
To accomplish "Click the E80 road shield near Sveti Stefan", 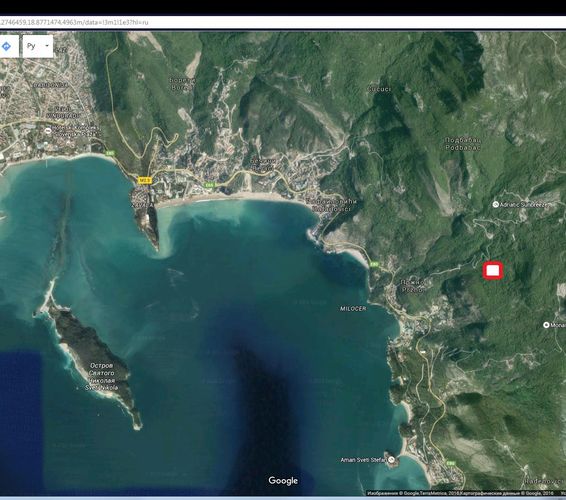I will pos(450,463).
